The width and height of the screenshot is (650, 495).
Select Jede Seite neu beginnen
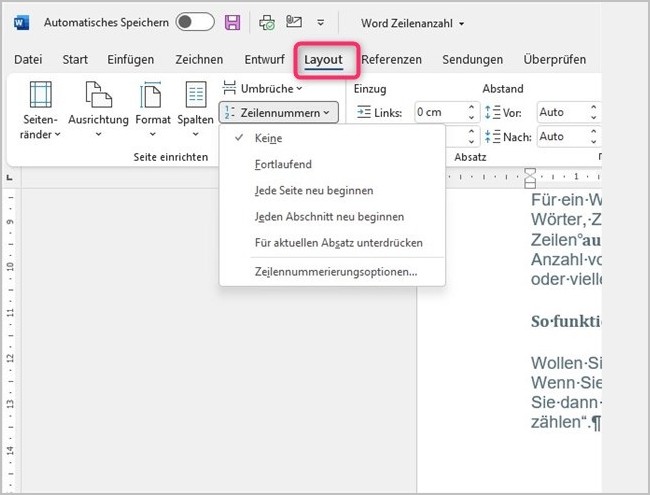pos(314,190)
